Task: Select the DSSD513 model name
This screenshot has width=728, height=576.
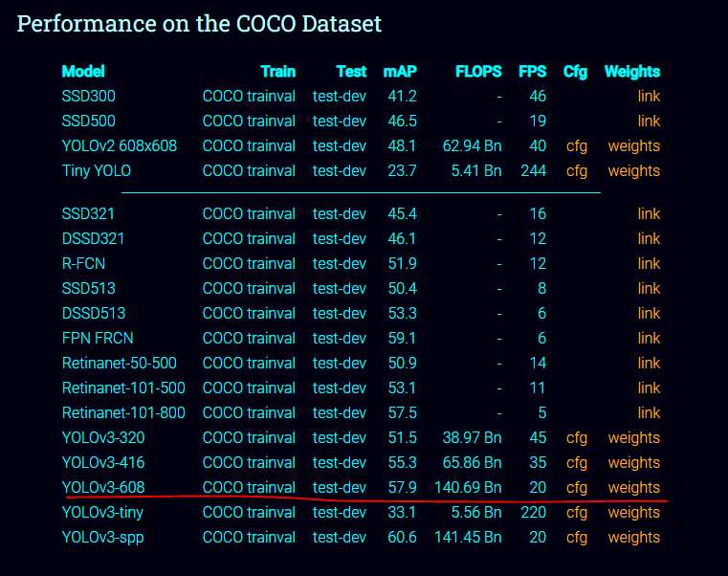Action: (x=94, y=314)
